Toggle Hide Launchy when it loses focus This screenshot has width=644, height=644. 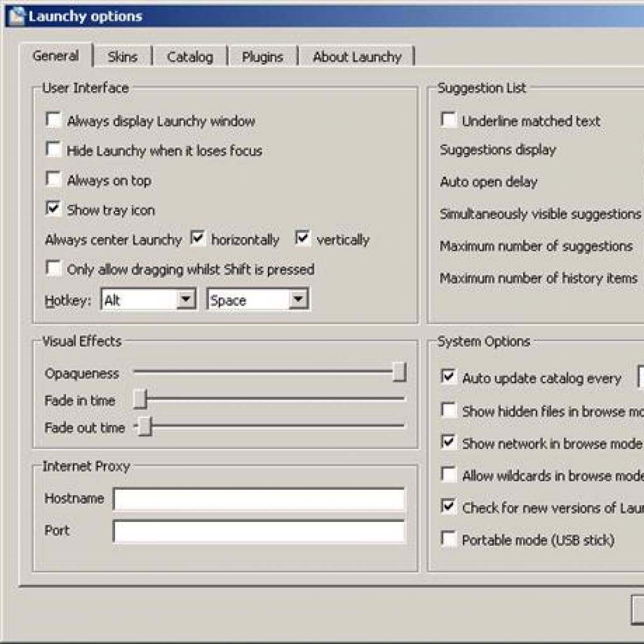point(53,150)
